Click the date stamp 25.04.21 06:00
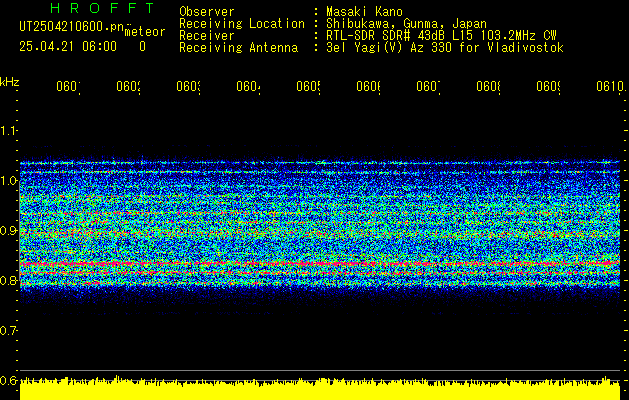 [x=68, y=47]
